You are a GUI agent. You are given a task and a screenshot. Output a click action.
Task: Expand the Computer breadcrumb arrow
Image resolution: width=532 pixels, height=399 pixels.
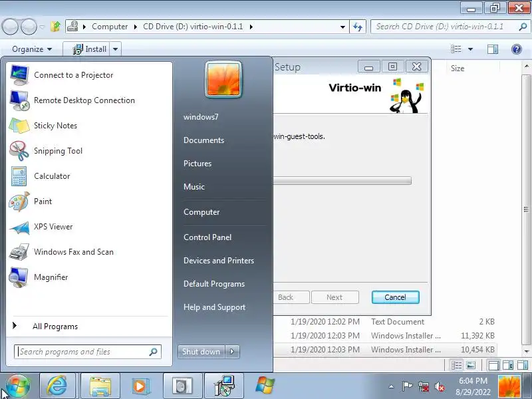136,27
